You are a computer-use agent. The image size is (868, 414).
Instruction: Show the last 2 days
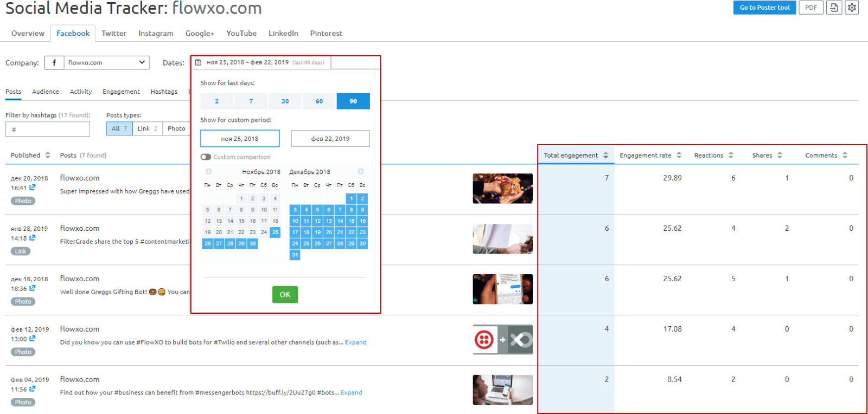tap(217, 101)
